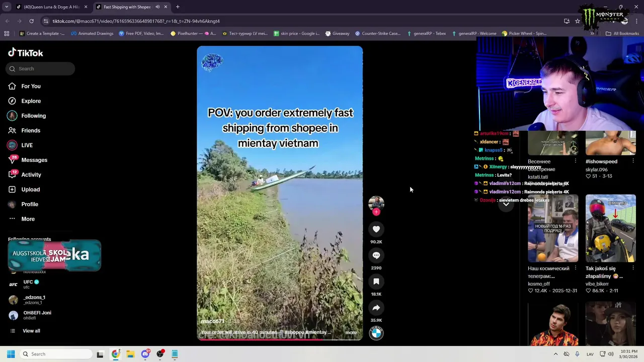
Task: Open the LAV language switcher
Action: tap(590, 354)
